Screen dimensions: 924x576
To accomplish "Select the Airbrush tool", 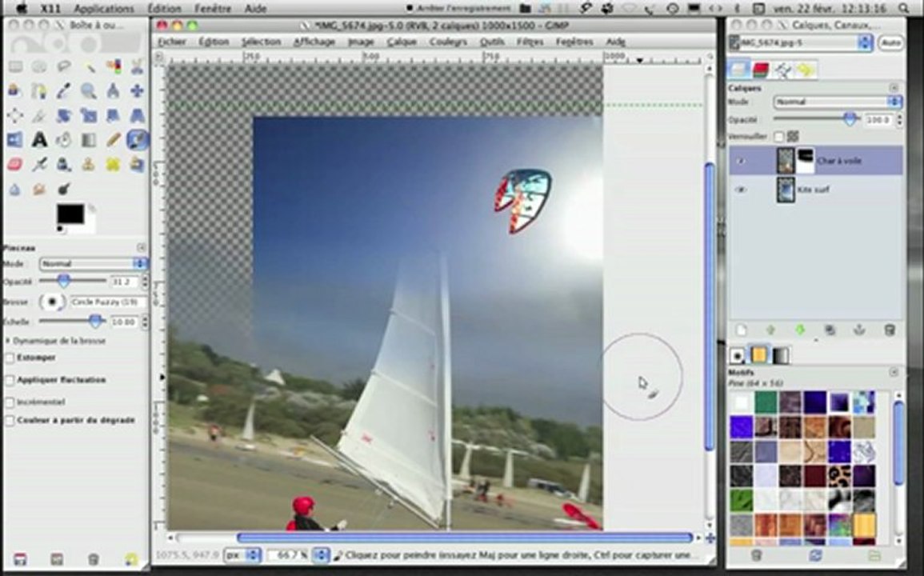I will (39, 164).
